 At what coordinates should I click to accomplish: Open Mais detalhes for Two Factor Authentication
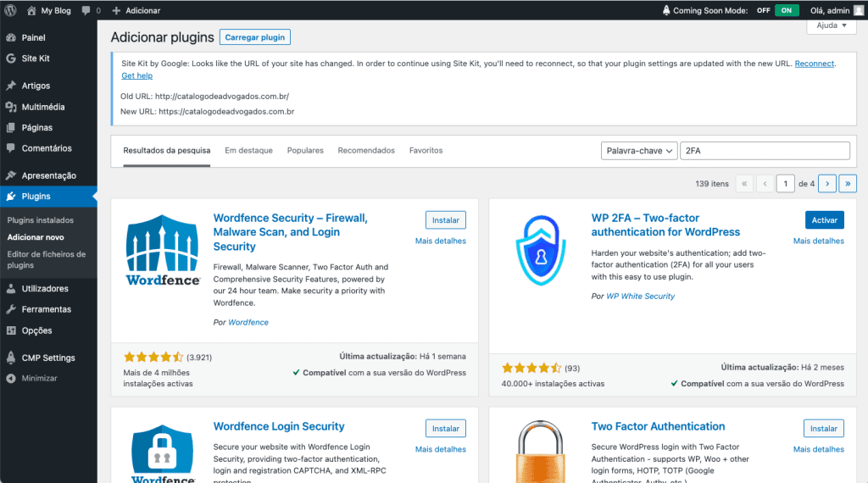click(819, 449)
